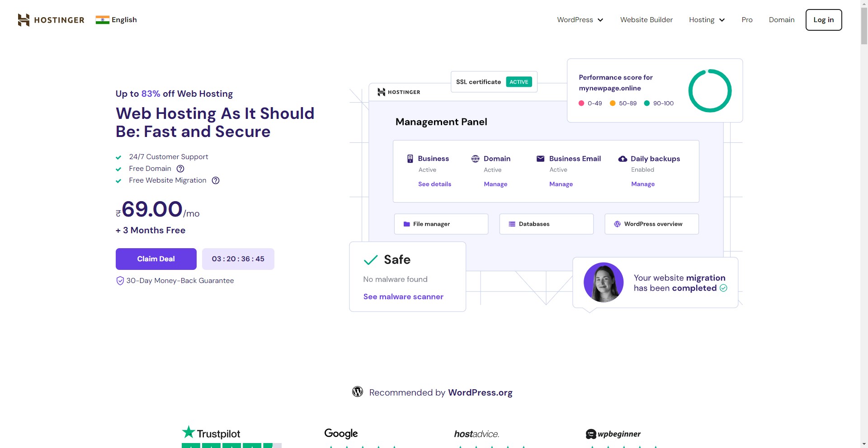Viewport: 868px width, 448px height.
Task: Click the Hostinger logo in header
Action: tap(51, 20)
